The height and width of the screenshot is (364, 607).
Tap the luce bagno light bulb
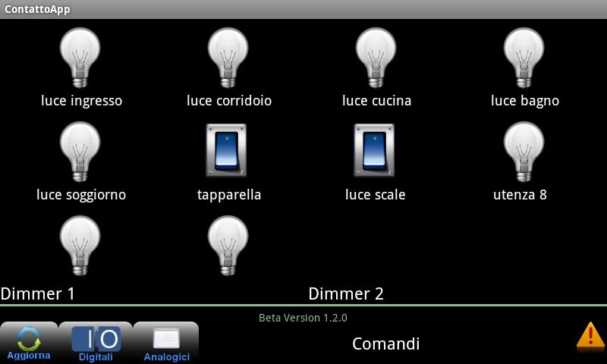pyautogui.click(x=524, y=58)
